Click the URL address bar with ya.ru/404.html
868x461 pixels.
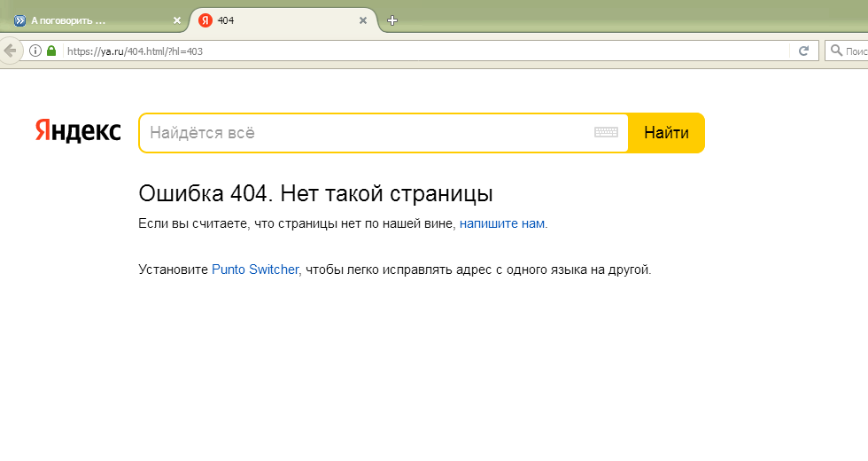pyautogui.click(x=399, y=51)
